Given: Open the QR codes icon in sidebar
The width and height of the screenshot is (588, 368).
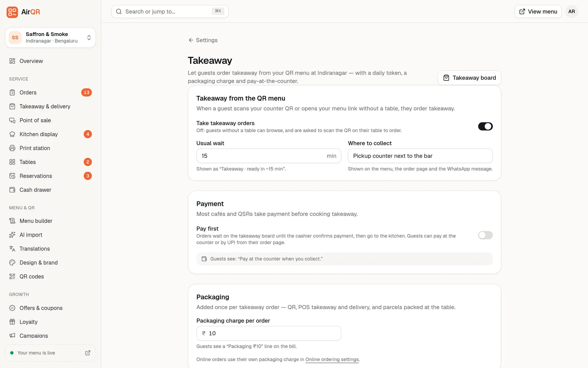Looking at the screenshot, I should click(12, 277).
